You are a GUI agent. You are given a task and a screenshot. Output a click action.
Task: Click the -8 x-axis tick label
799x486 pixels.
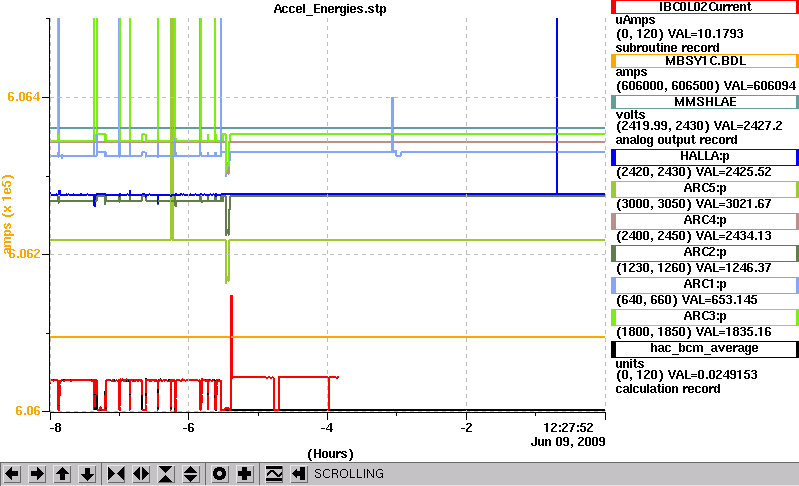(55, 427)
